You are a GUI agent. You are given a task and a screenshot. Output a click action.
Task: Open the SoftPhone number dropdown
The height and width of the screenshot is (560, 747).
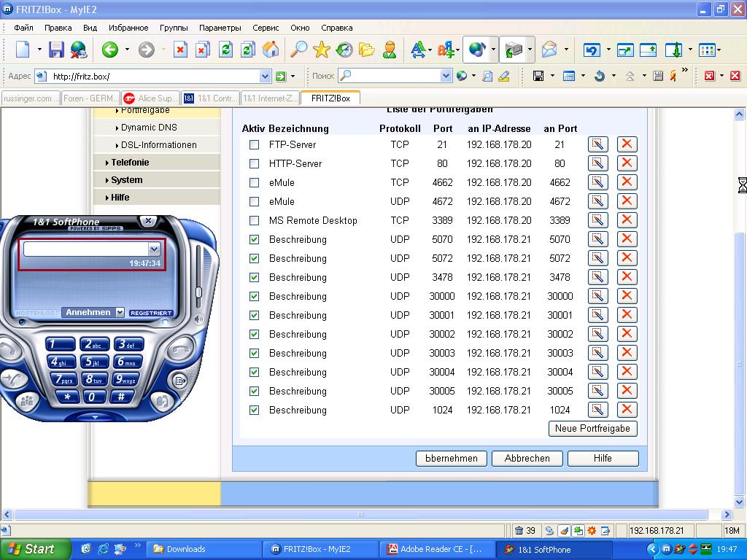154,249
